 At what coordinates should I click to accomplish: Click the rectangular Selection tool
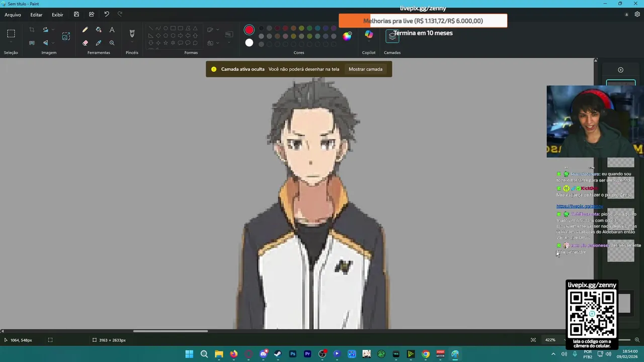11,34
